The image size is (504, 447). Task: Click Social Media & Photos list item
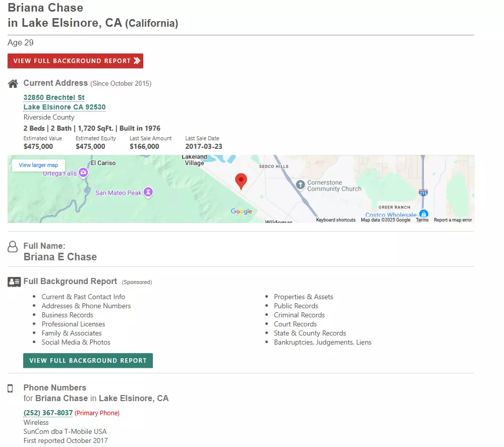pos(76,342)
